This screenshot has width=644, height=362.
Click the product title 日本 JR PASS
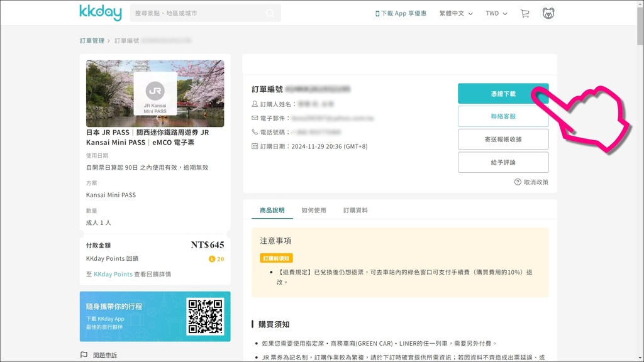tap(147, 138)
